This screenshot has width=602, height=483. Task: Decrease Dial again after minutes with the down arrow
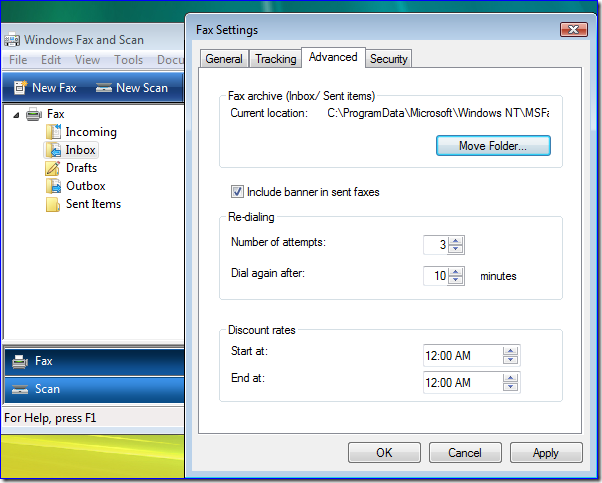456,280
